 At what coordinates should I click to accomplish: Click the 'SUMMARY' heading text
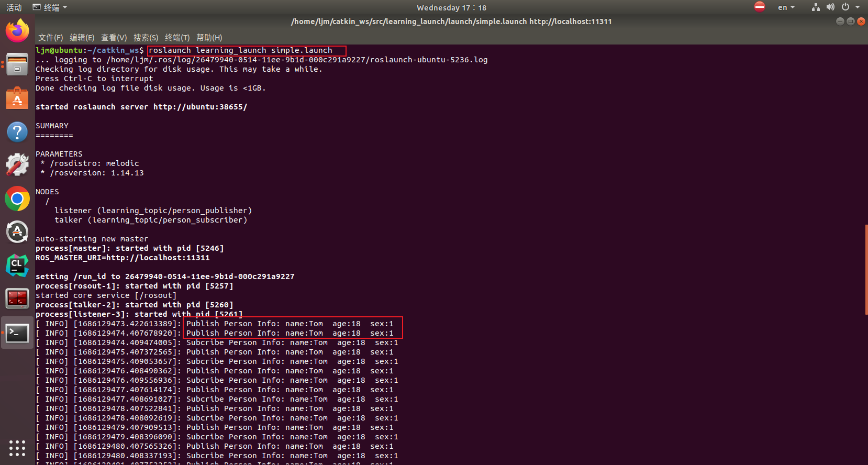click(x=52, y=126)
